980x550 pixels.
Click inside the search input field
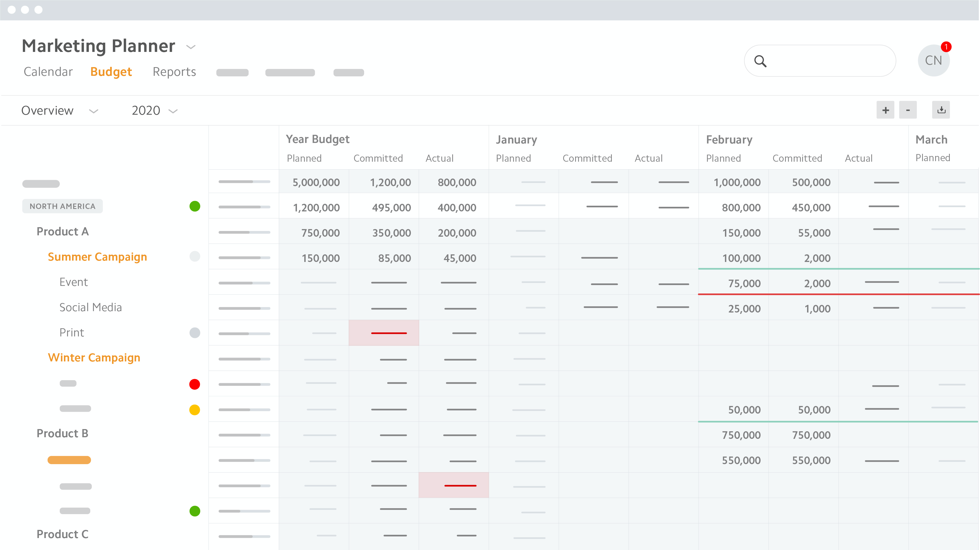(x=829, y=61)
